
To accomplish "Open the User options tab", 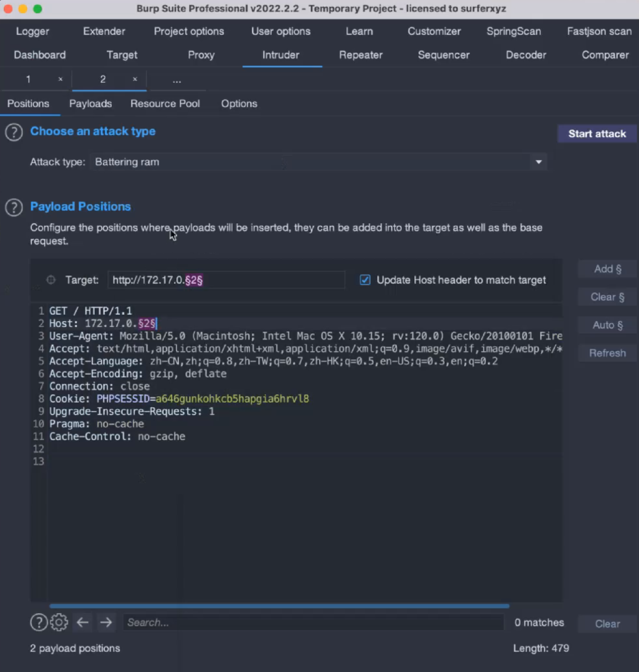I will click(281, 31).
